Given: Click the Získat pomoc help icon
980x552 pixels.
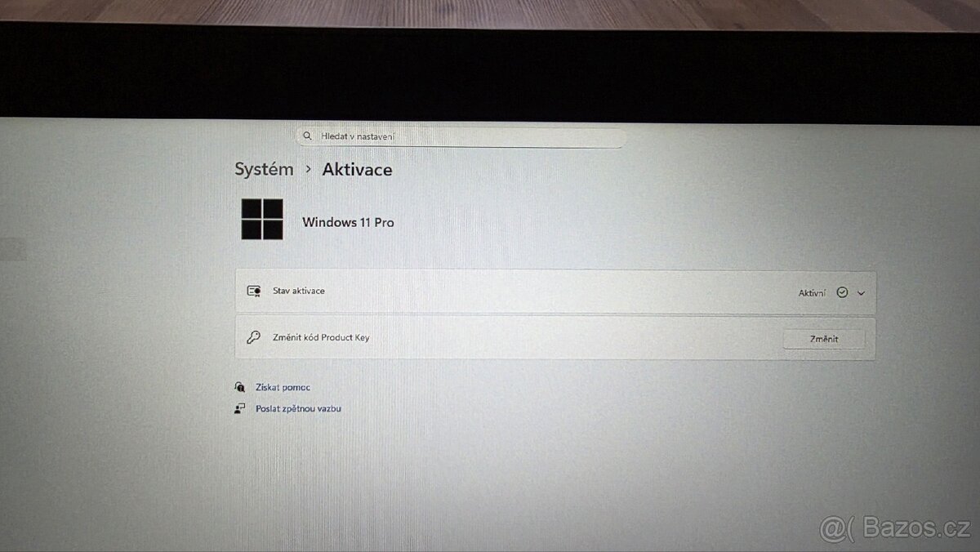Looking at the screenshot, I should 239,387.
